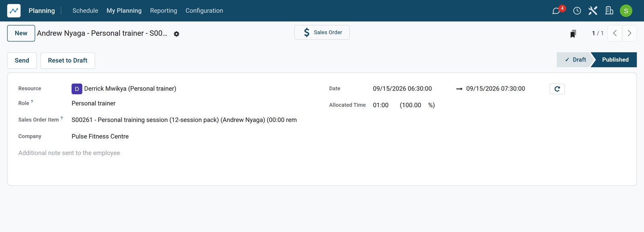Click Derrick Mwikya's avatar icon
Image resolution: width=644 pixels, height=232 pixels.
click(77, 89)
